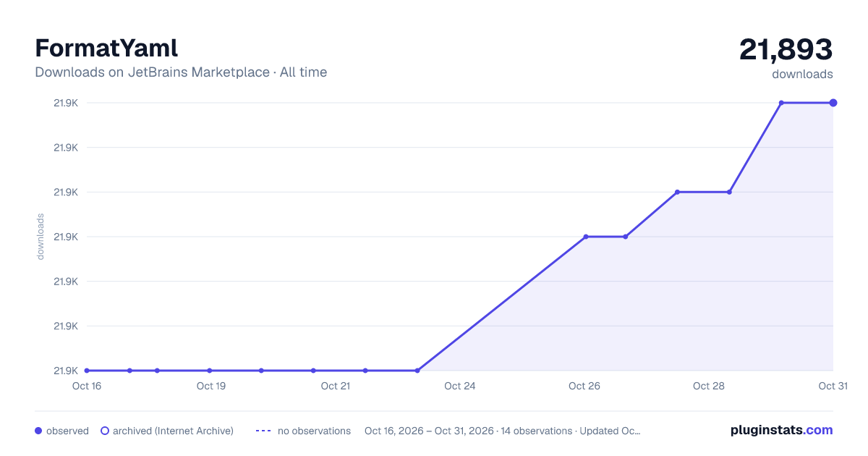Click the 21,893 downloads total

[786, 50]
